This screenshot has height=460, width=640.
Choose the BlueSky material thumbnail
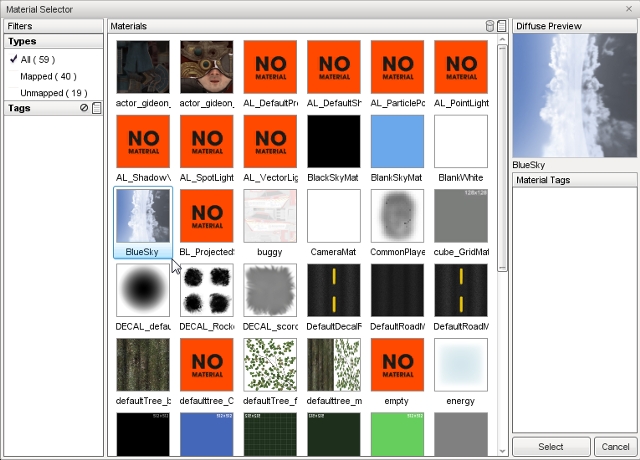tap(142, 216)
